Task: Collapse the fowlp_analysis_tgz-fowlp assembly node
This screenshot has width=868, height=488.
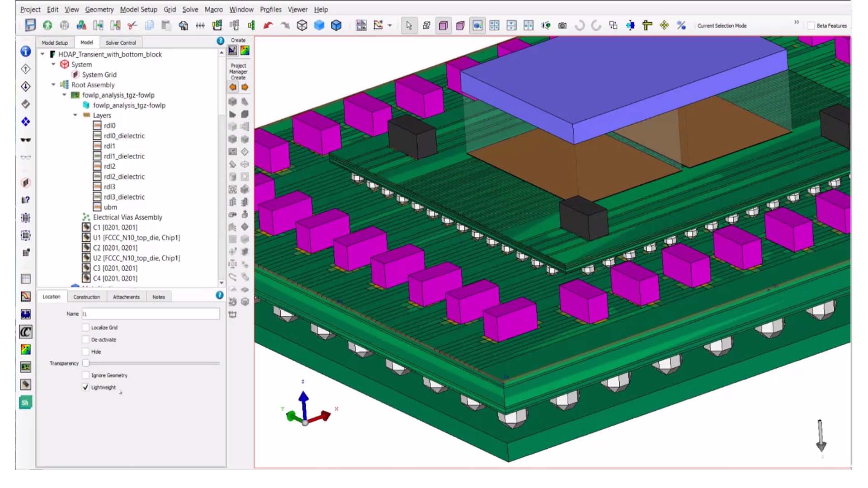Action: click(x=64, y=95)
